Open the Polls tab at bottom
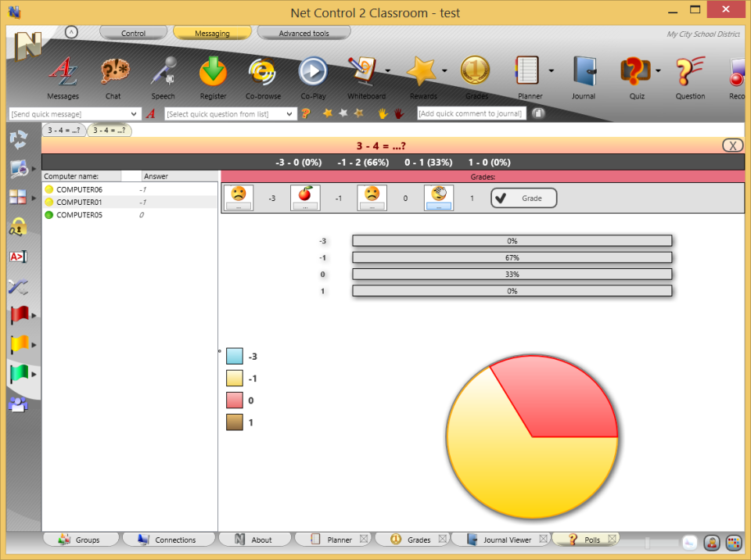 591,539
